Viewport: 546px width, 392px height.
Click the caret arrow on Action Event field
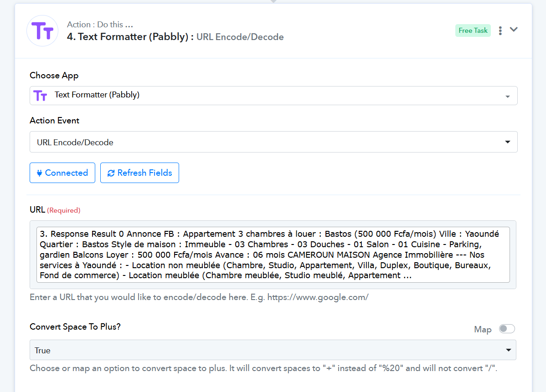tap(508, 142)
